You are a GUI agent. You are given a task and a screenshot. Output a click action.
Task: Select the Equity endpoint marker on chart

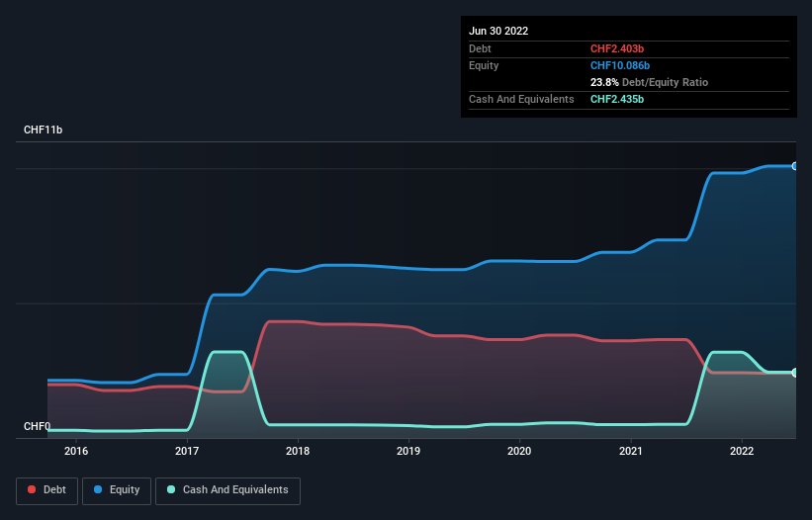tap(795, 166)
